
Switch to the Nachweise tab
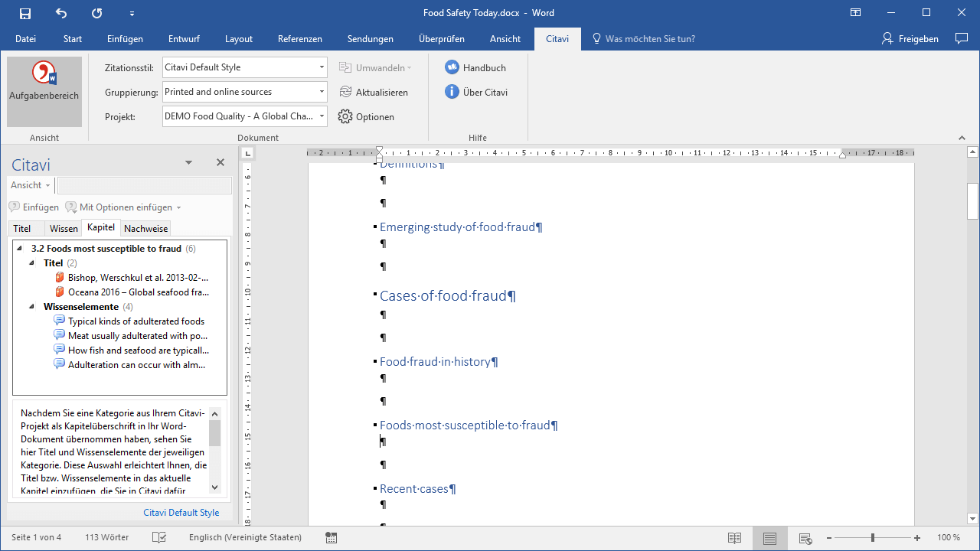click(x=145, y=229)
